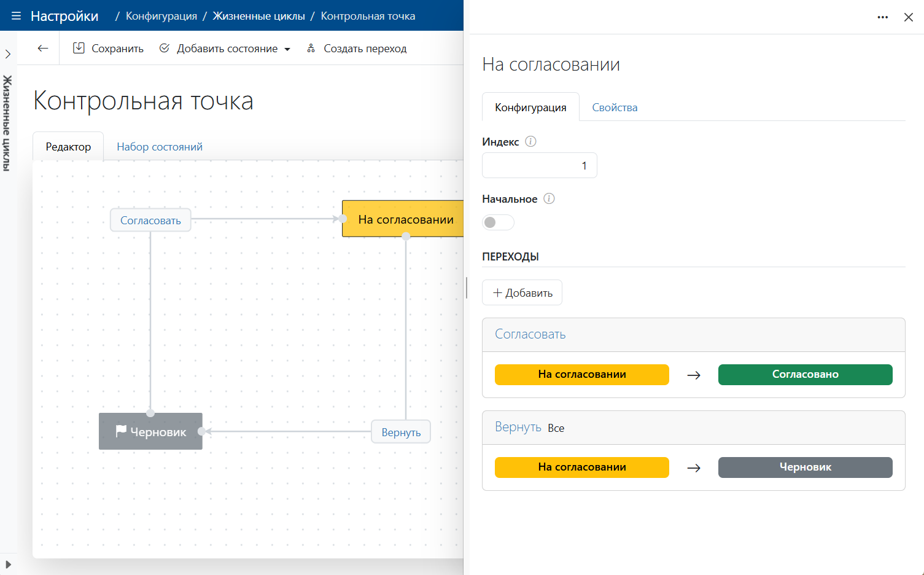Switch to the Свойства tab
The image size is (924, 575).
click(615, 108)
